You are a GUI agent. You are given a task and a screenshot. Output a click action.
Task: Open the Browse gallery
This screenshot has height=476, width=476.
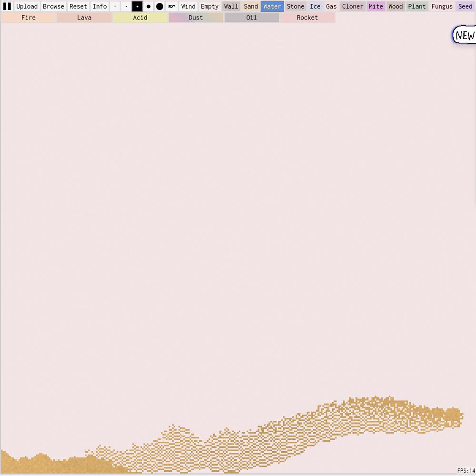pyautogui.click(x=53, y=7)
